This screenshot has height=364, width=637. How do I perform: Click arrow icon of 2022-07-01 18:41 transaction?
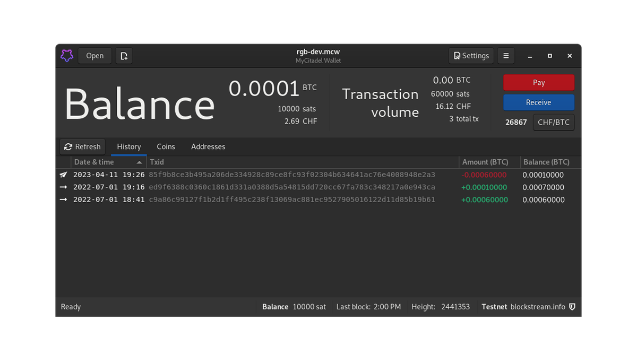(x=63, y=200)
